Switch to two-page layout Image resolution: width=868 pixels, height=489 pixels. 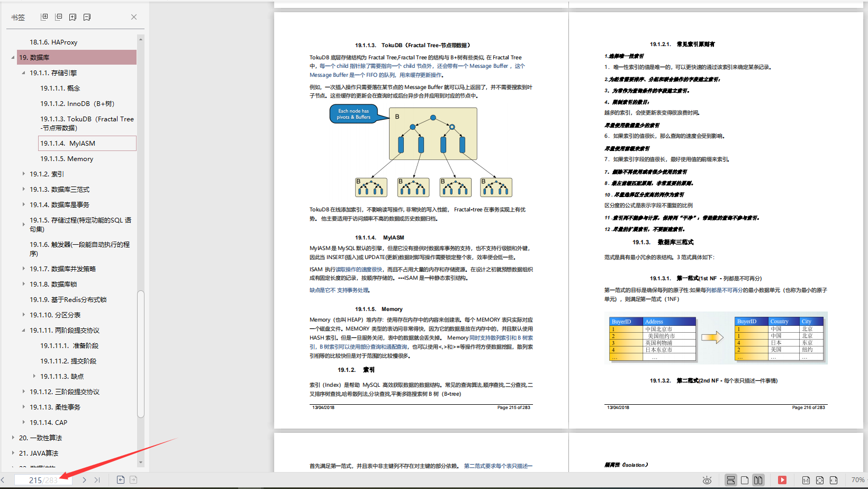pos(758,480)
